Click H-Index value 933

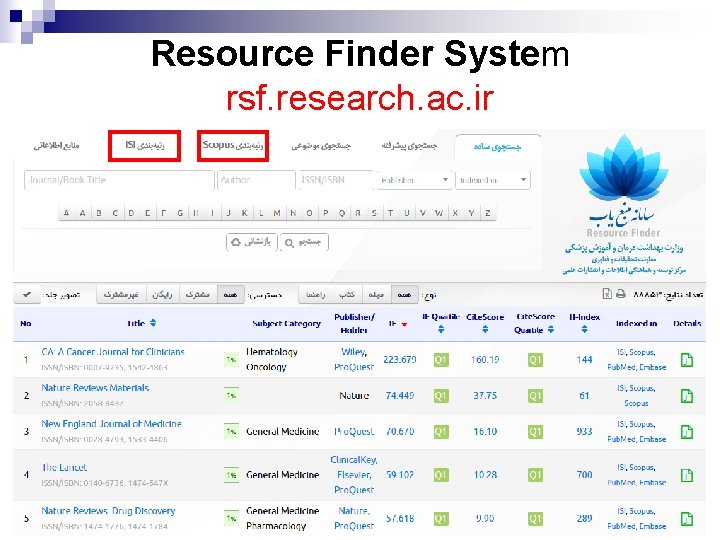[584, 432]
